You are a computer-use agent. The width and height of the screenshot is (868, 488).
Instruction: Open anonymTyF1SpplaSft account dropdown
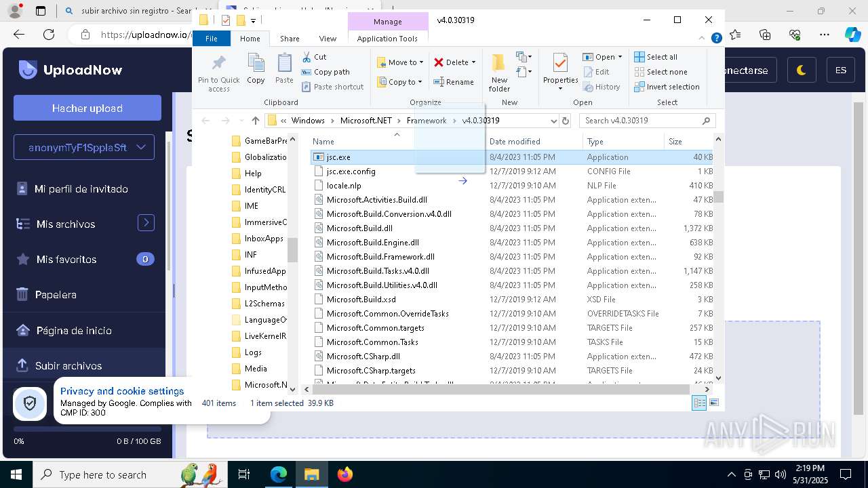coord(84,147)
